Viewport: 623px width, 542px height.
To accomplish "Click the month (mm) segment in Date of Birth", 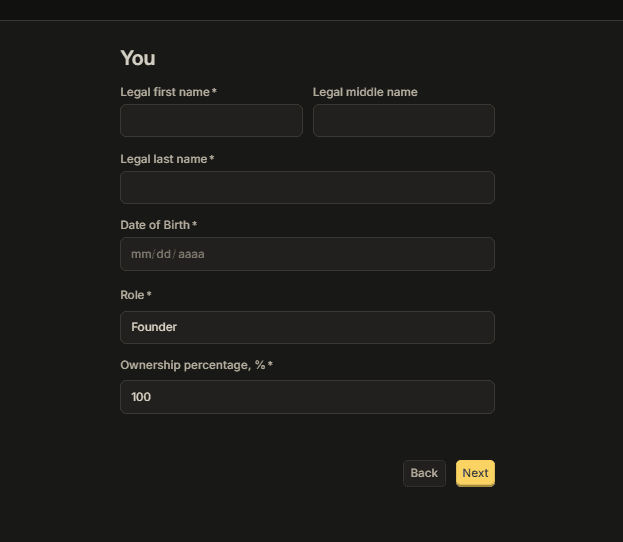I will pyautogui.click(x=141, y=254).
